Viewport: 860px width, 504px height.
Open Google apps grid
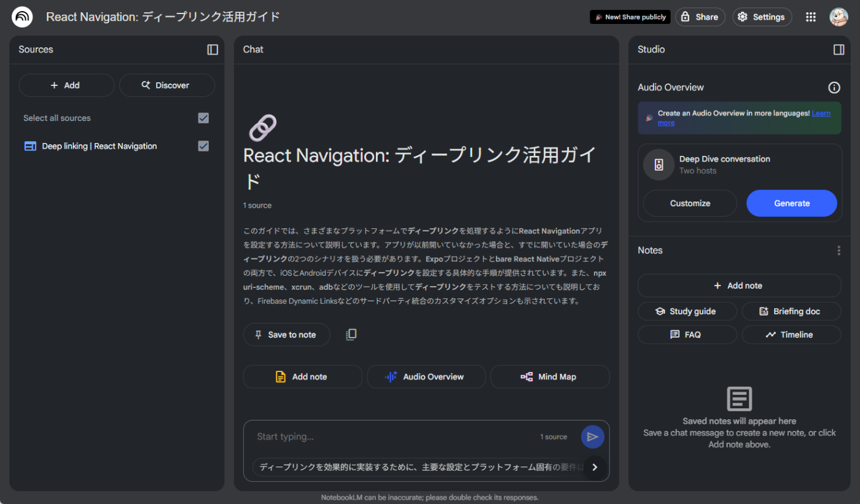(x=811, y=17)
